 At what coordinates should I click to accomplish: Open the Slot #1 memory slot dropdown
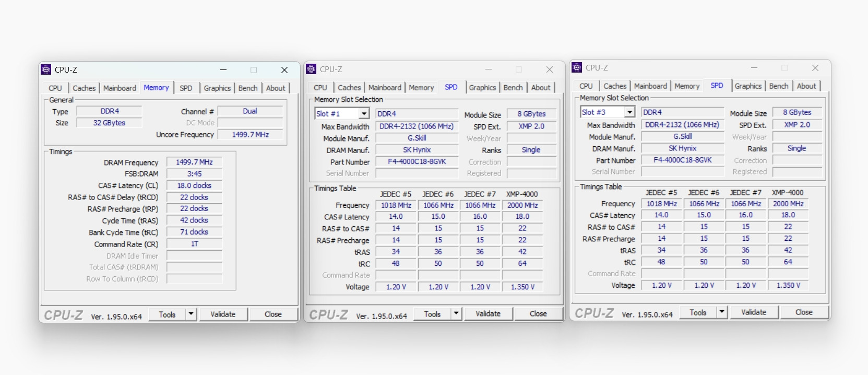pyautogui.click(x=364, y=114)
